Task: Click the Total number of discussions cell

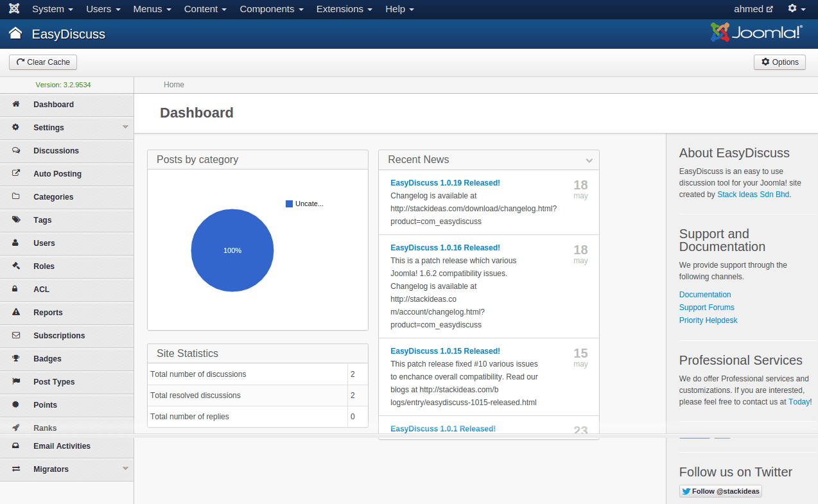Action: point(248,374)
